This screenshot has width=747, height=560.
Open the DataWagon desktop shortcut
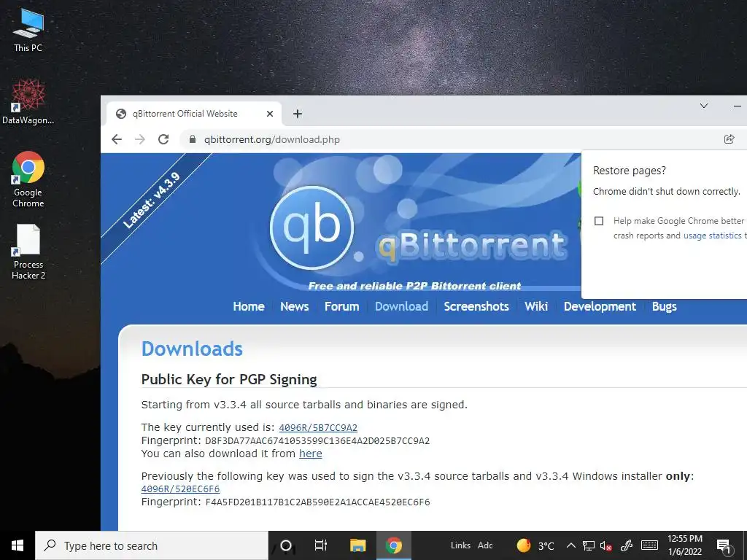(28, 101)
